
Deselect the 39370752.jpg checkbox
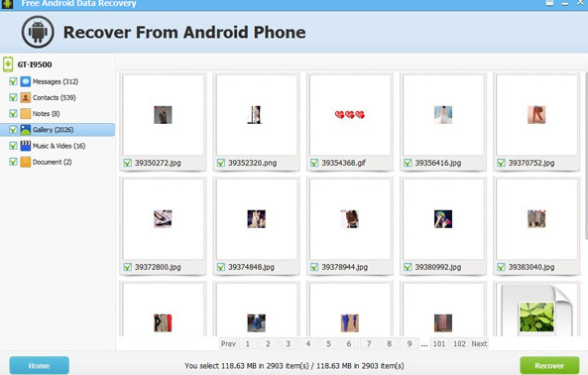tap(501, 163)
